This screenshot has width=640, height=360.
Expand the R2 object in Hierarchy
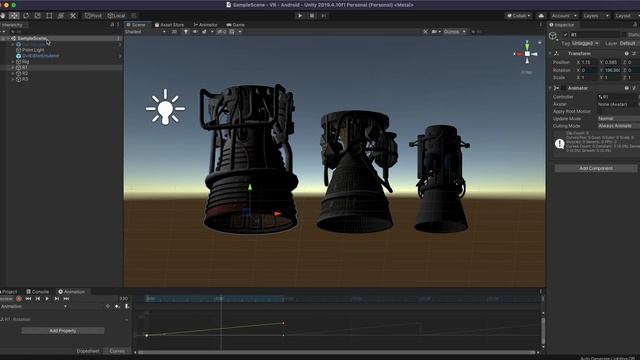(x=13, y=73)
